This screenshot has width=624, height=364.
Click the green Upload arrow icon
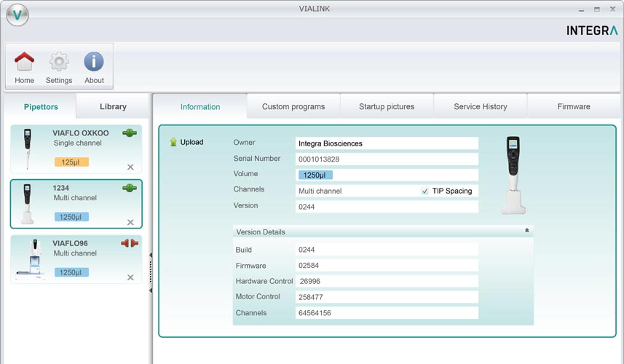coord(173,142)
